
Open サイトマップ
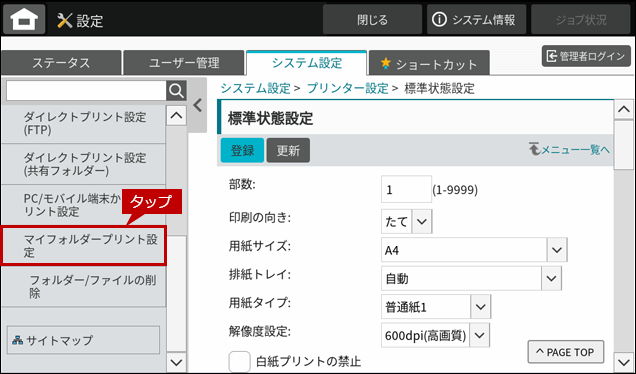[x=83, y=340]
